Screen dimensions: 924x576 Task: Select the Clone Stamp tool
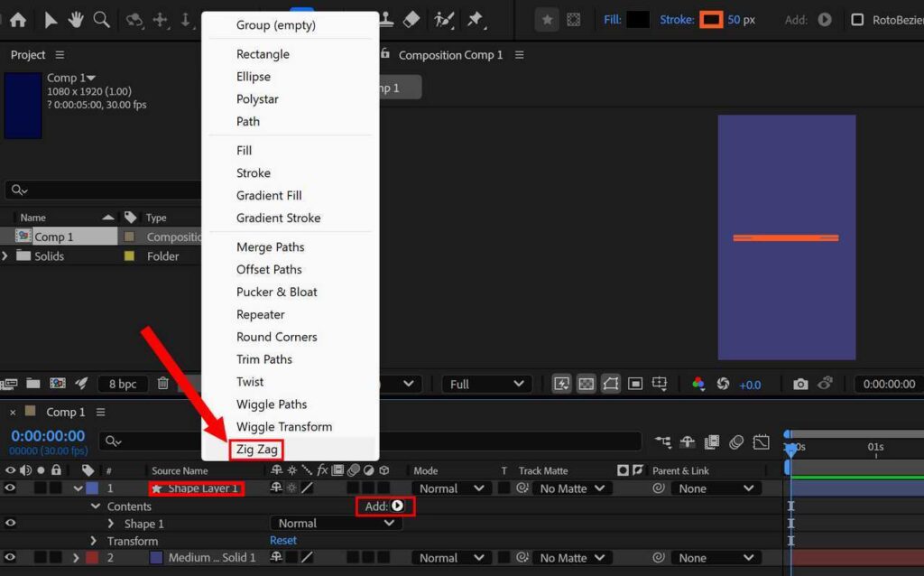click(386, 20)
